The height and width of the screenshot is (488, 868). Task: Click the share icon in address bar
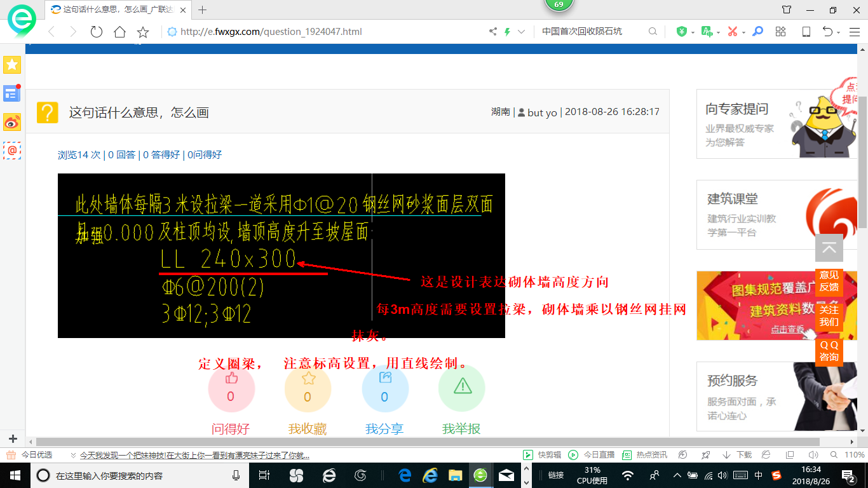coord(493,31)
